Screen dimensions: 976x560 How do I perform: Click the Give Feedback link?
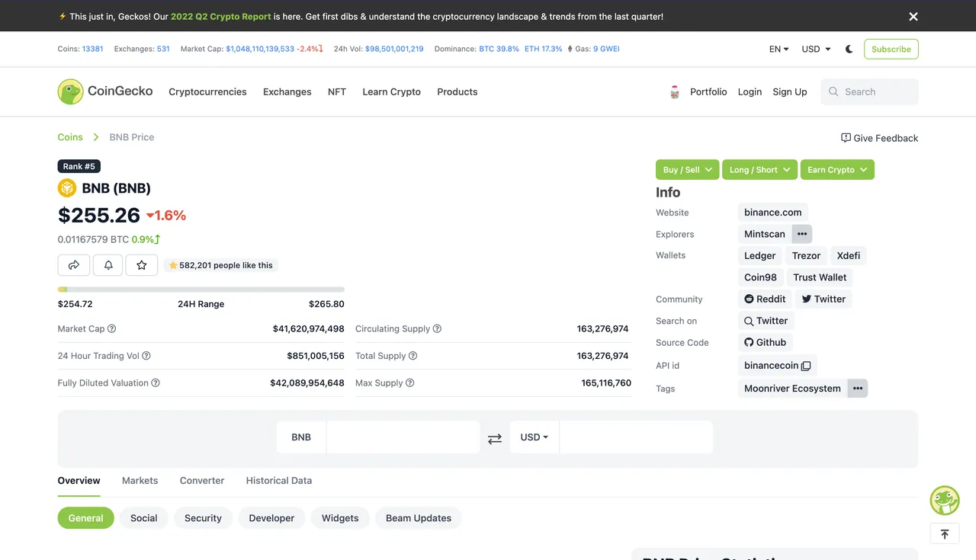coord(880,138)
